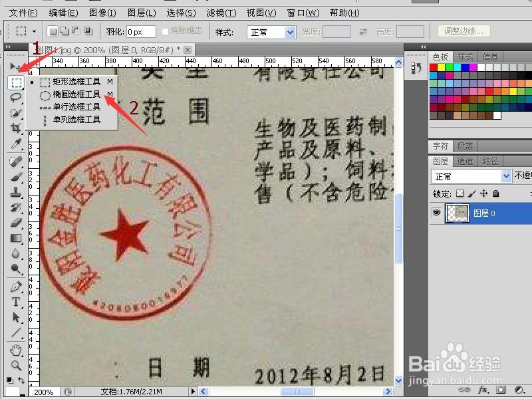
Task: Close the document tab
Action: [188, 50]
